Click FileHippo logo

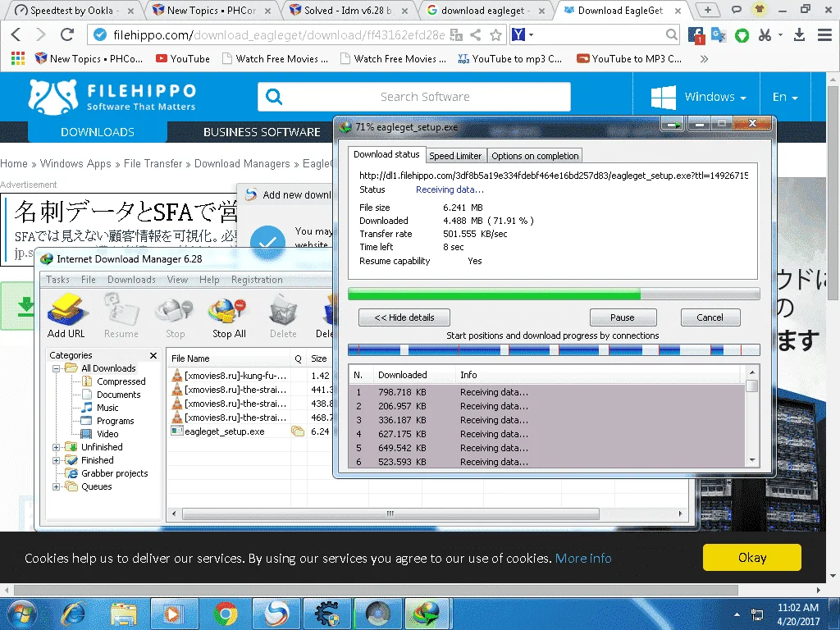coord(112,97)
